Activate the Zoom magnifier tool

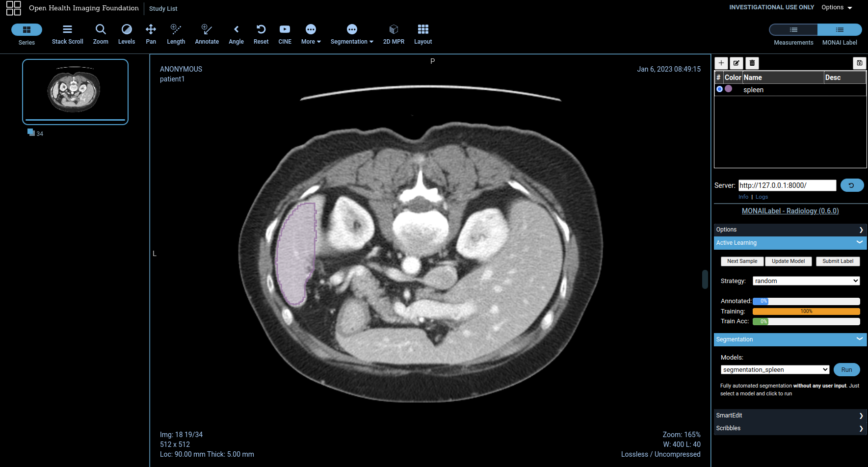(x=101, y=34)
